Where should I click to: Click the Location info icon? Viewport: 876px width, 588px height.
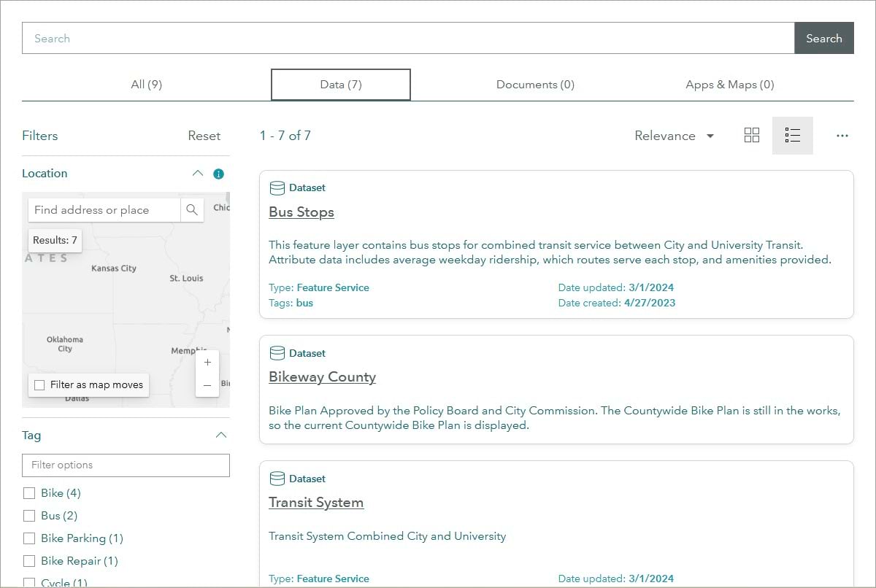[218, 174]
